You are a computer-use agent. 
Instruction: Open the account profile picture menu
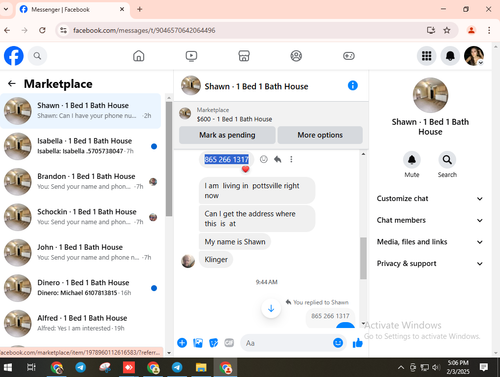[474, 56]
